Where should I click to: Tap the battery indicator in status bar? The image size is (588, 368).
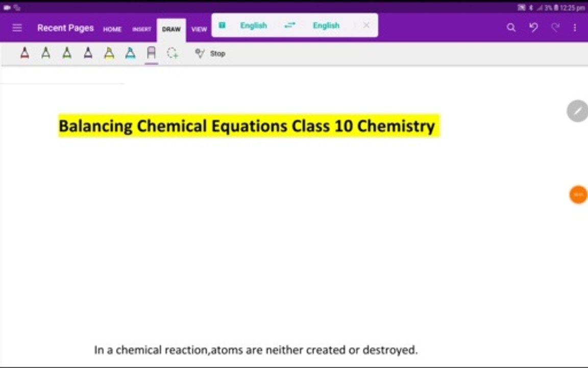[556, 8]
